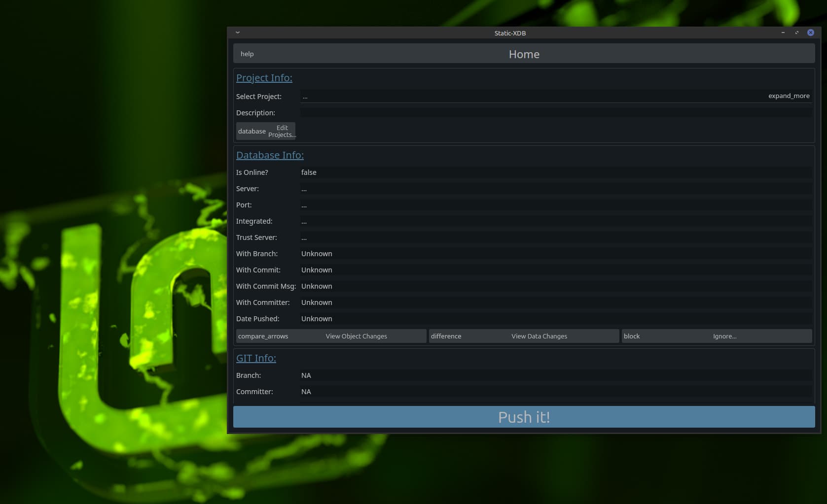Minimize the Static-XDB window
This screenshot has width=827, height=504.
click(783, 33)
